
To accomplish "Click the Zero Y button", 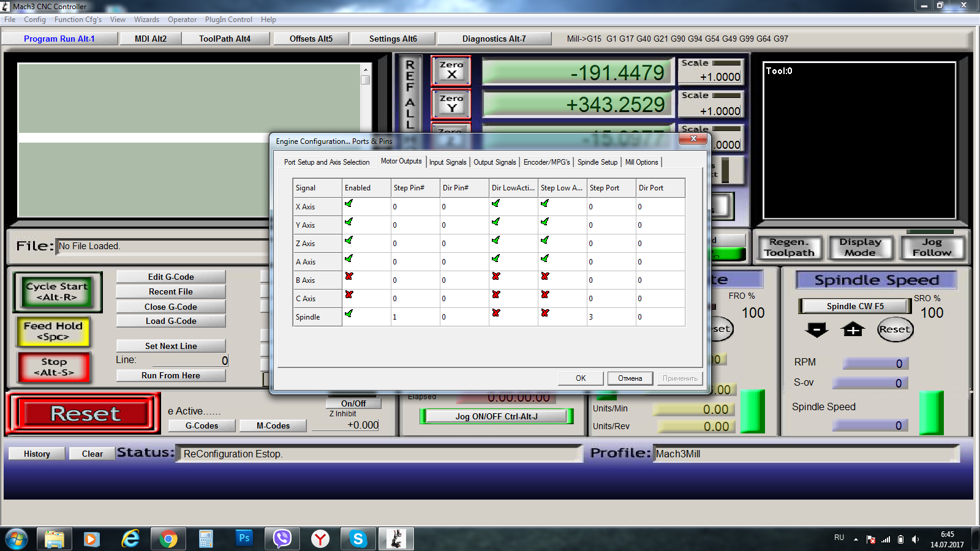I will point(451,103).
